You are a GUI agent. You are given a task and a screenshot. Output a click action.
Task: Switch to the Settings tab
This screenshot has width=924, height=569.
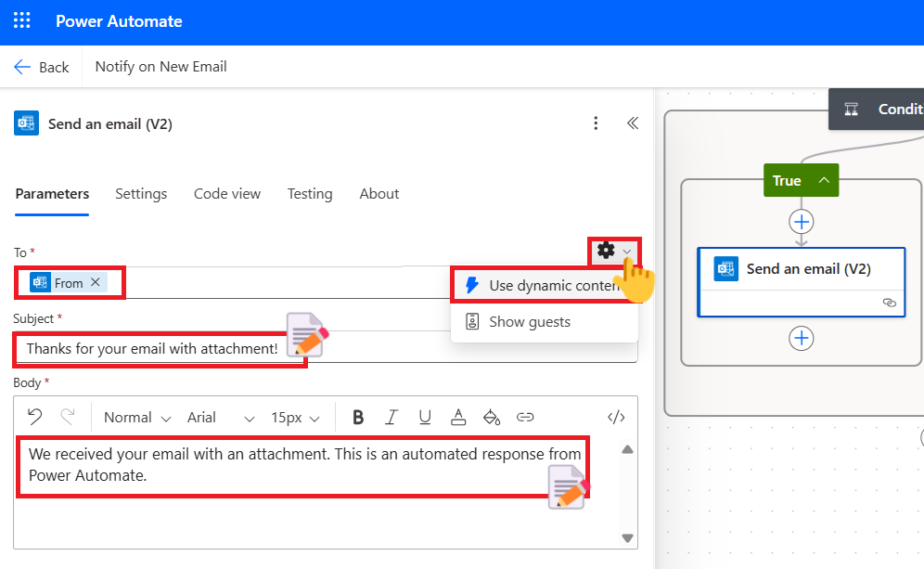coord(141,194)
